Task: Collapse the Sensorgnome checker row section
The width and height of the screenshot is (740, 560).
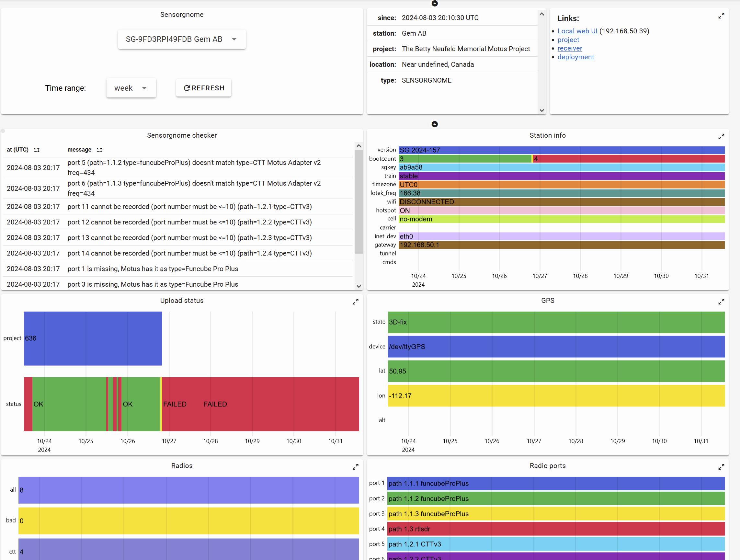Action: [435, 124]
